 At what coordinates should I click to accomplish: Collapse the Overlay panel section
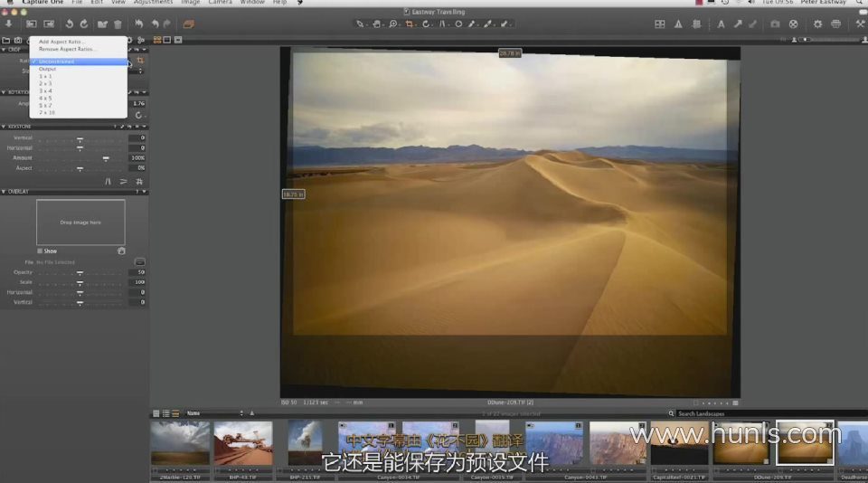(x=4, y=192)
